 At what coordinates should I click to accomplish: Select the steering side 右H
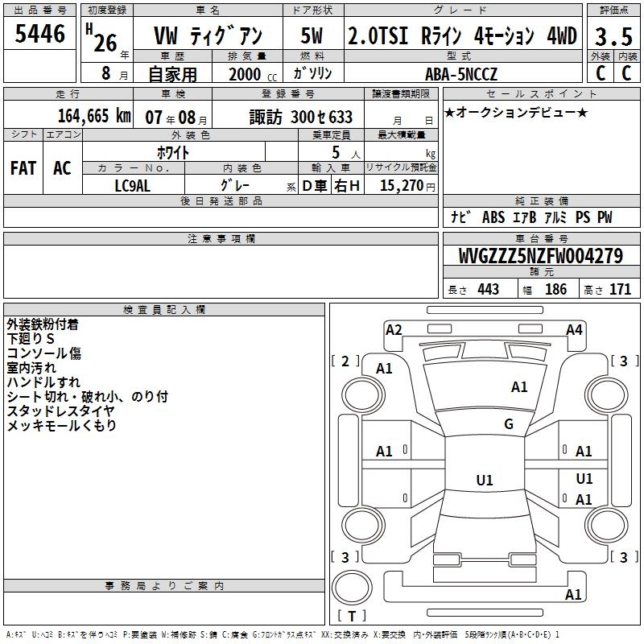point(347,186)
